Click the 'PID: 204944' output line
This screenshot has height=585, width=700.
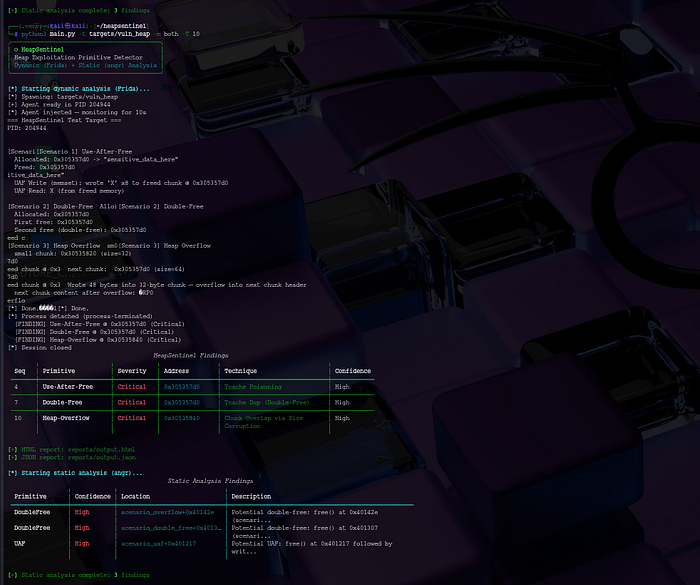[27, 128]
